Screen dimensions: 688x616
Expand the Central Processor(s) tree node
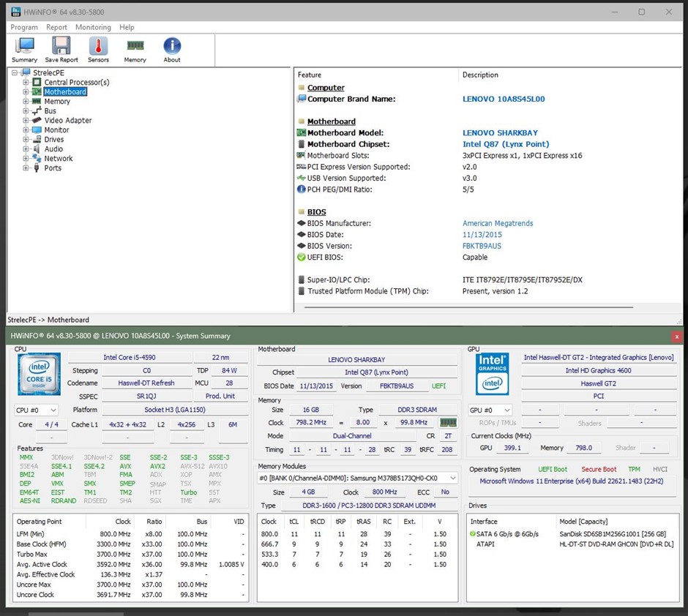(x=26, y=83)
